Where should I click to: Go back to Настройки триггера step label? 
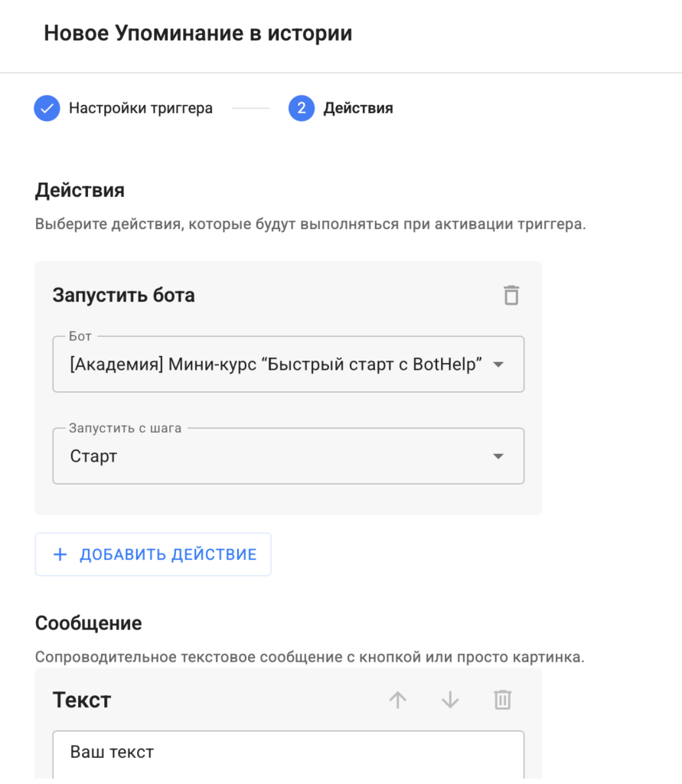tap(141, 109)
